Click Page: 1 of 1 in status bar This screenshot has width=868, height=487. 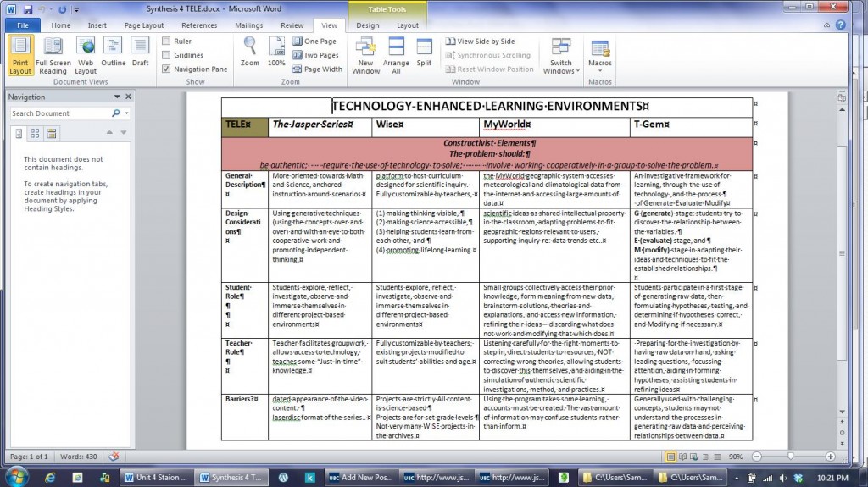pyautogui.click(x=29, y=457)
